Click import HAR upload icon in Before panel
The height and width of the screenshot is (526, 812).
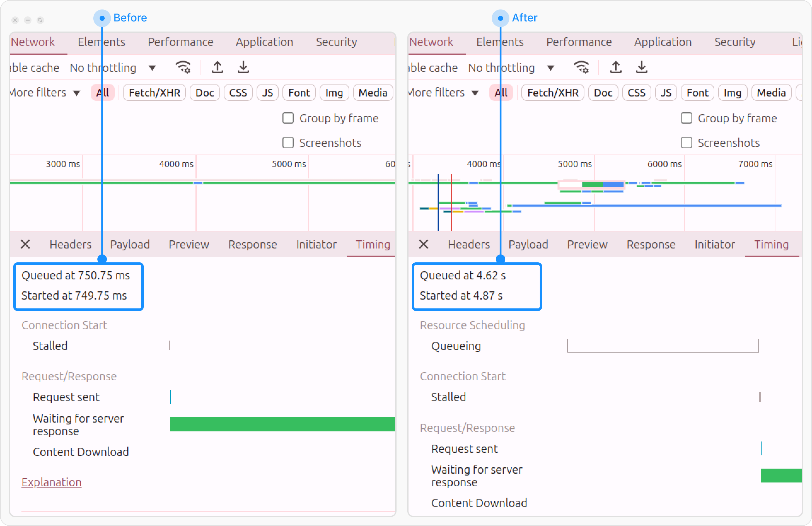(x=217, y=67)
